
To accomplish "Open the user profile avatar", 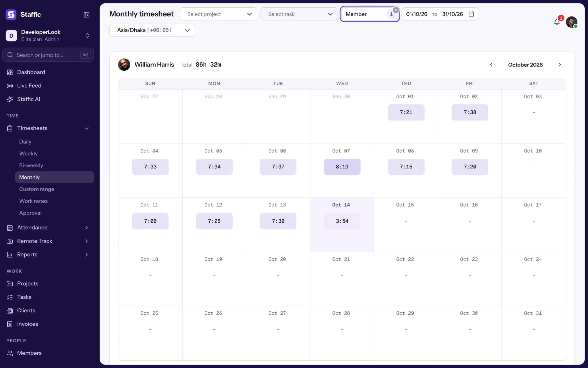I will tap(572, 22).
